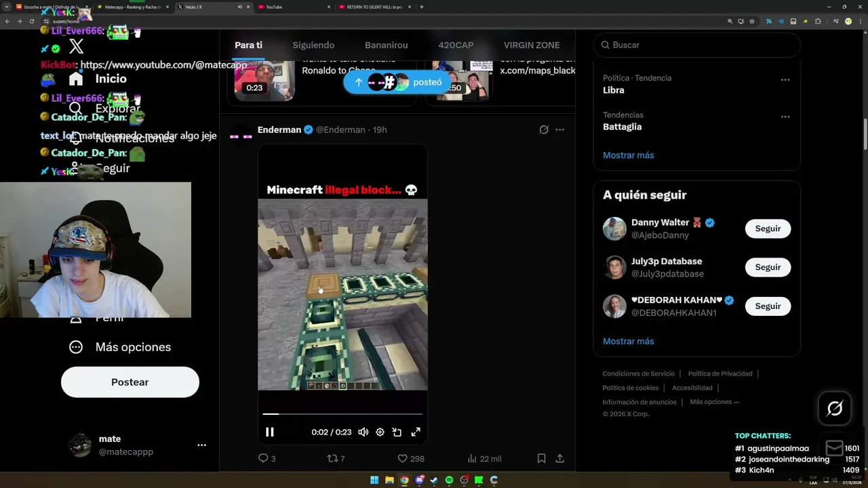
Task: Open browser zoom magnifier icon
Action: click(730, 21)
